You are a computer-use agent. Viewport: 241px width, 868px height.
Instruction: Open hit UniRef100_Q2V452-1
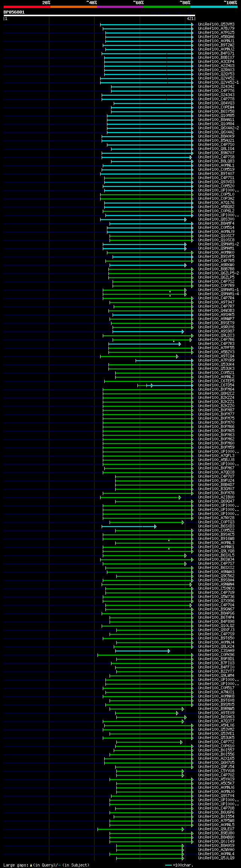[218, 83]
